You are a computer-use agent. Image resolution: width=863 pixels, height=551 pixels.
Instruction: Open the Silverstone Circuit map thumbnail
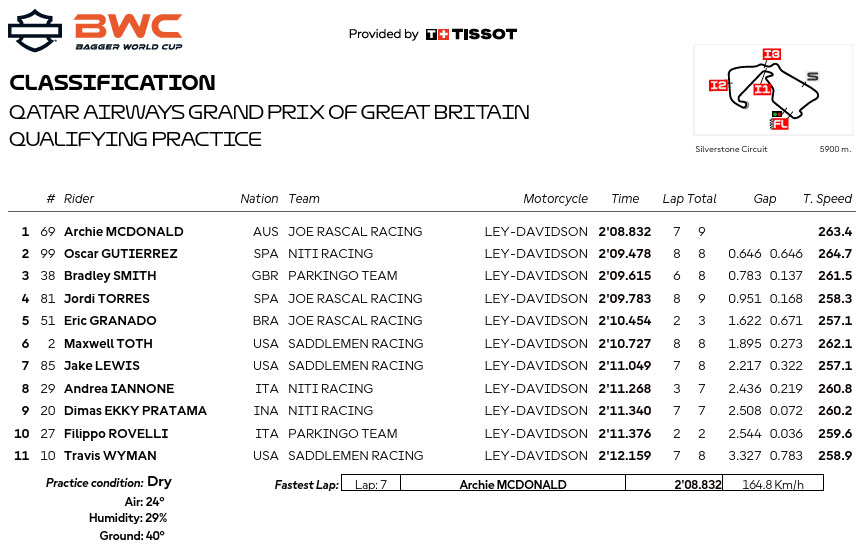coord(773,90)
